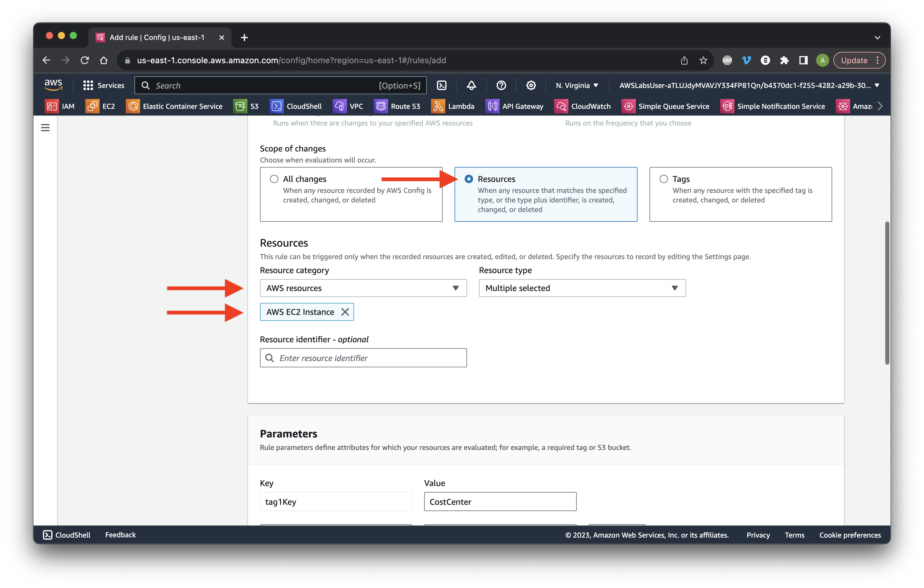The image size is (924, 588).
Task: Expand the browser tab search chevron
Action: pyautogui.click(x=877, y=38)
